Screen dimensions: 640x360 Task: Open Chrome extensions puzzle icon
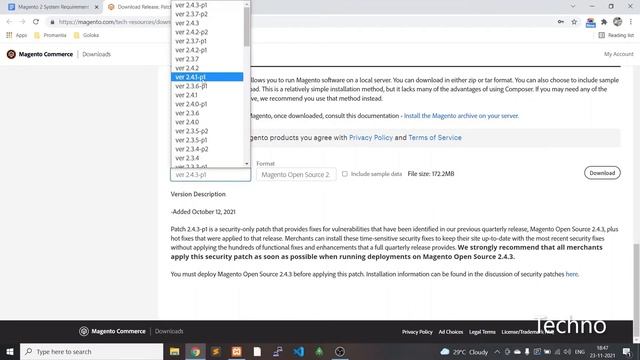click(x=604, y=22)
